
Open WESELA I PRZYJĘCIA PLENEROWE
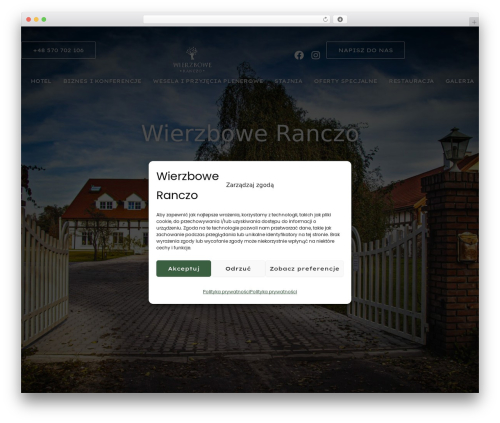(208, 81)
